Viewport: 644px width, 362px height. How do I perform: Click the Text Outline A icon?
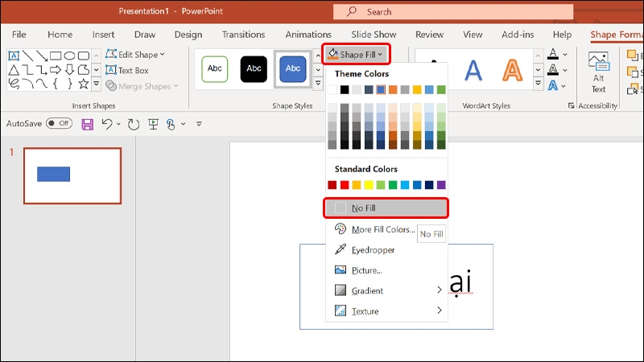coord(553,69)
